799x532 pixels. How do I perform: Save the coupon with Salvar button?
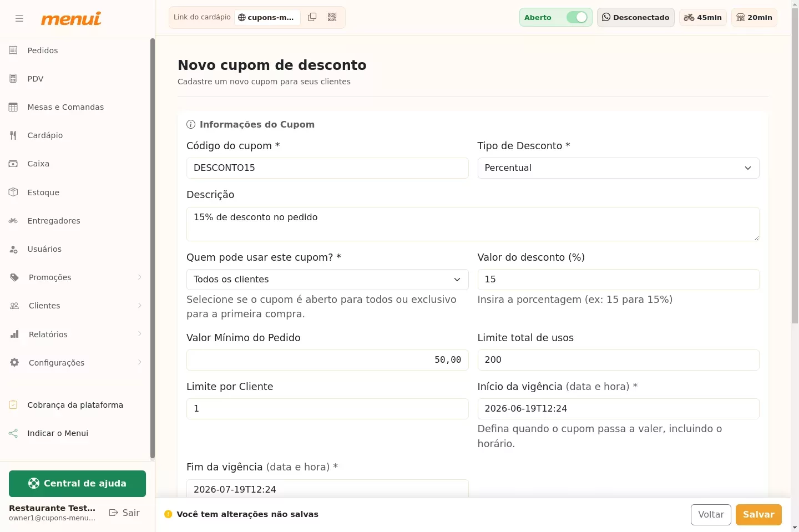coord(758,515)
